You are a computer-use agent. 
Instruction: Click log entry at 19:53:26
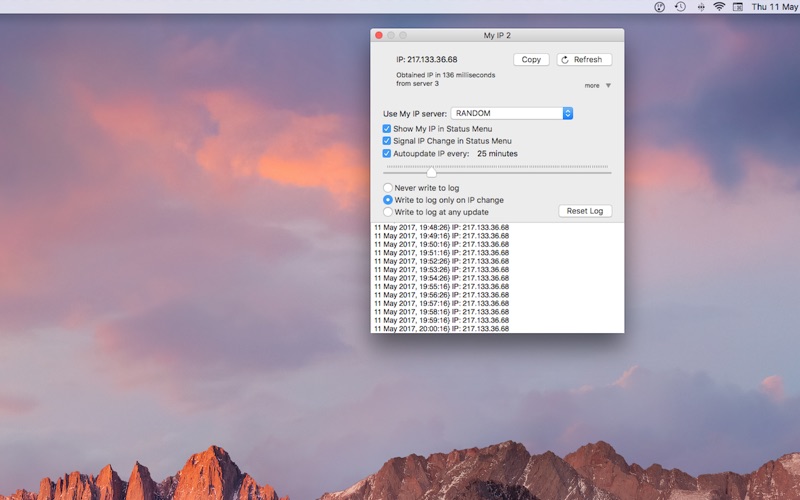pyautogui.click(x=441, y=269)
